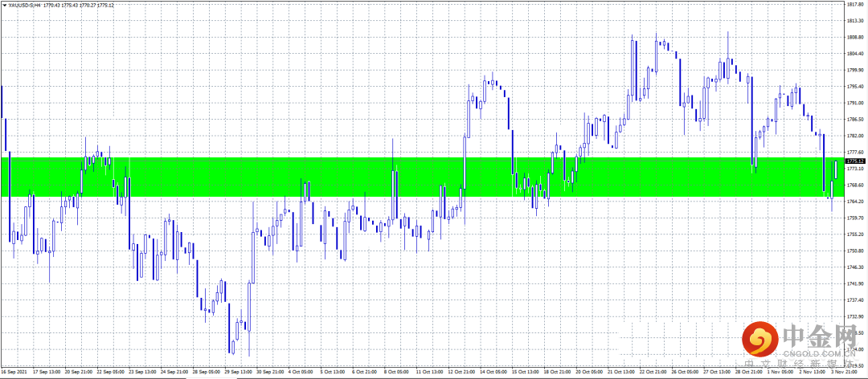Click the 23 Sep 13:00 time label

click(143, 373)
